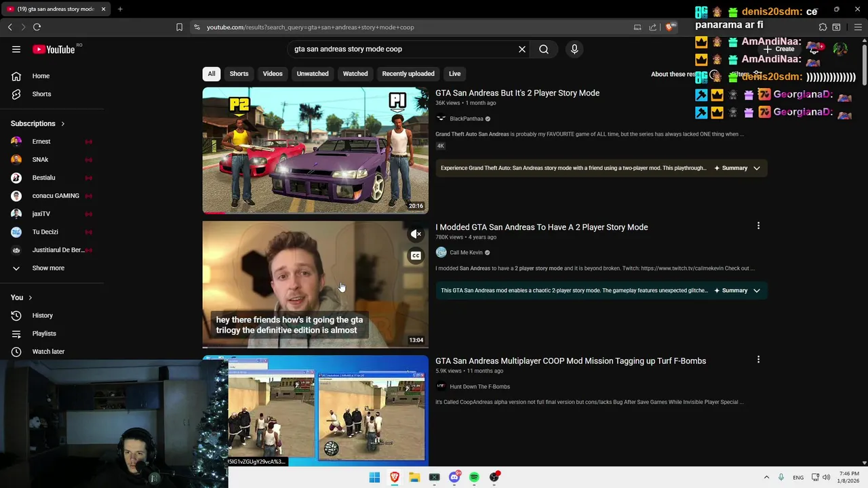Open the browser extensions puzzle icon
This screenshot has height=488, width=868.
(x=823, y=27)
